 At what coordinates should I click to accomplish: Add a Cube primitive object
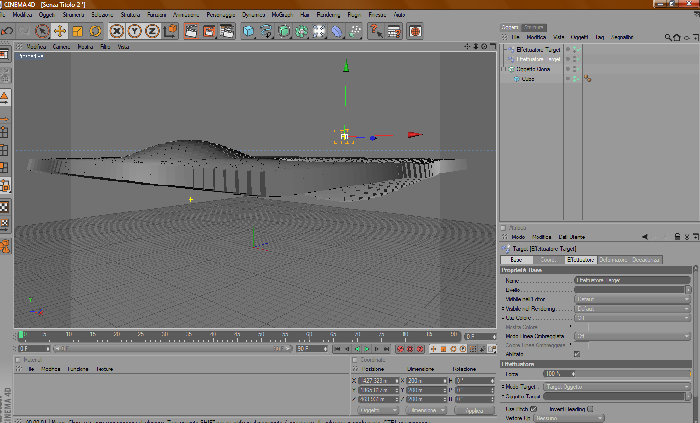(248, 31)
